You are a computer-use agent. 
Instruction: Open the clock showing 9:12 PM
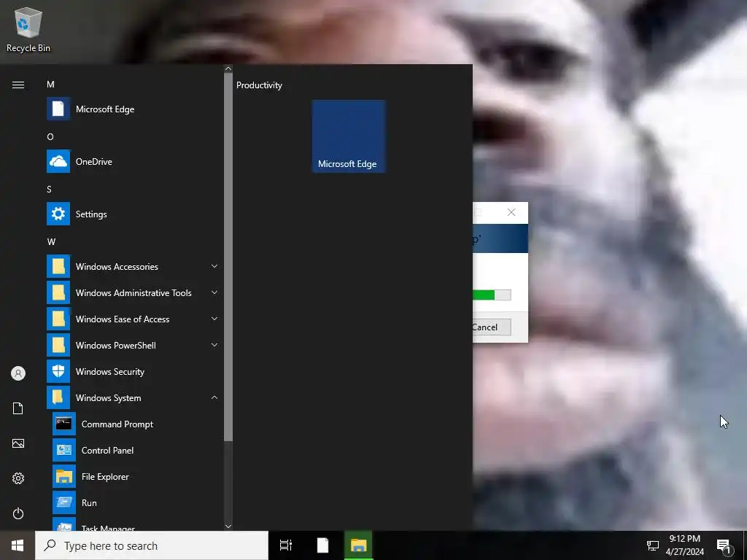point(684,545)
